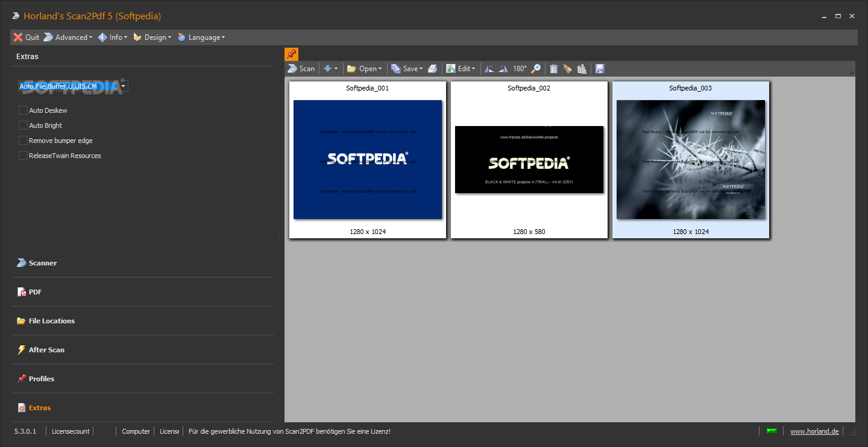The height and width of the screenshot is (447, 868).
Task: Check Remove bumper edge option
Action: [x=24, y=141]
